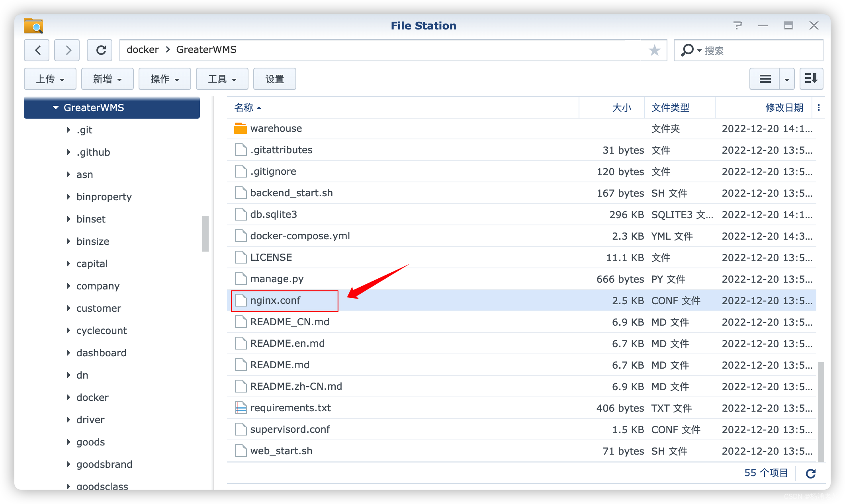This screenshot has height=504, width=845.
Task: Click the 设置 settings button
Action: 275,79
